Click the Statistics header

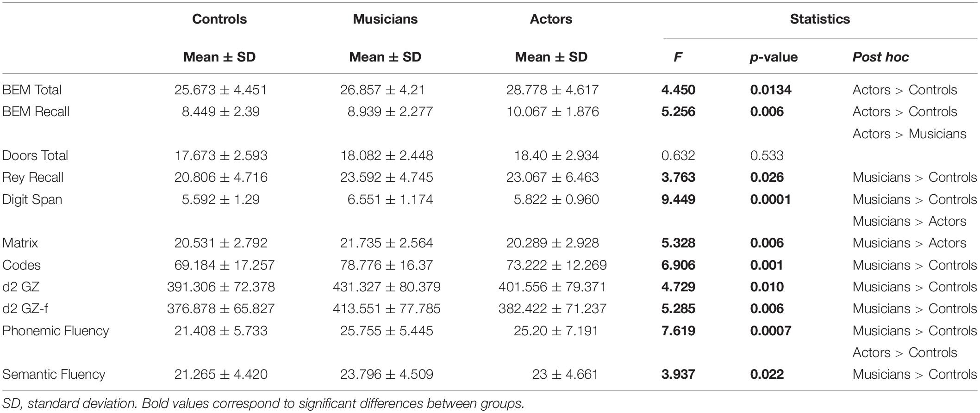pos(820,19)
